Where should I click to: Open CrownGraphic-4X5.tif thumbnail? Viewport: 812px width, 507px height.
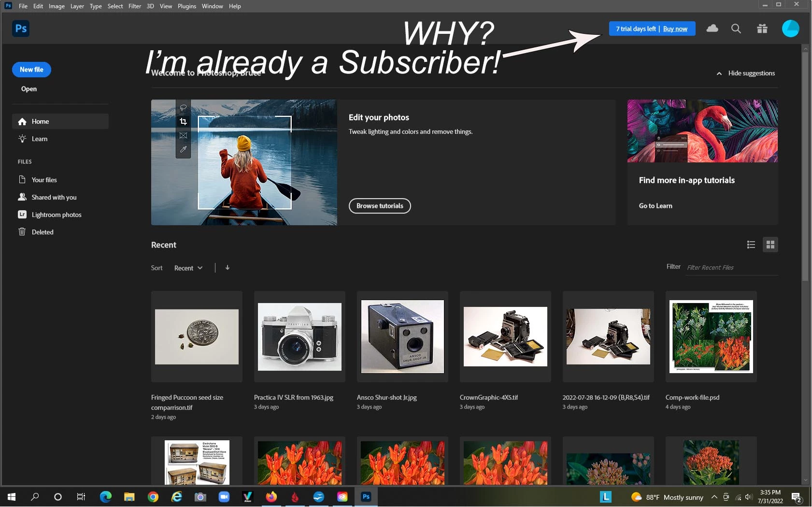[x=505, y=336]
